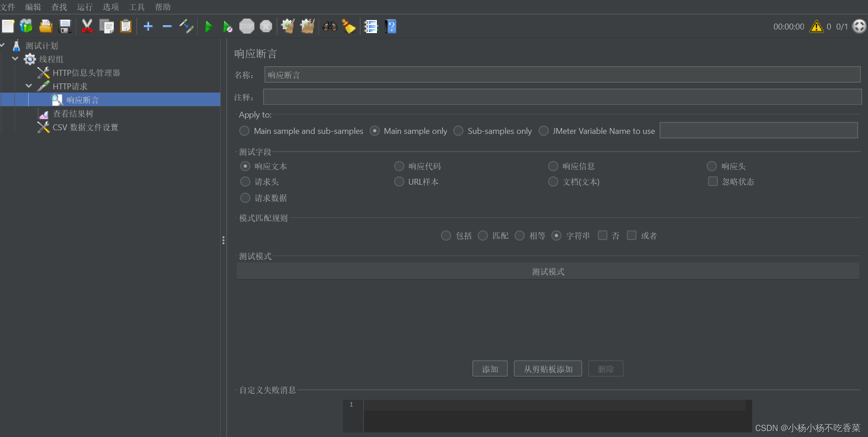Open the Function Helper list icon
This screenshot has height=437, width=868.
(371, 26)
